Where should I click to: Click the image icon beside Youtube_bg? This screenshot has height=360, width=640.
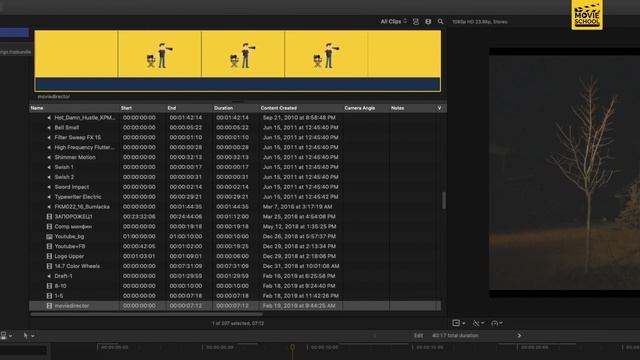point(49,236)
